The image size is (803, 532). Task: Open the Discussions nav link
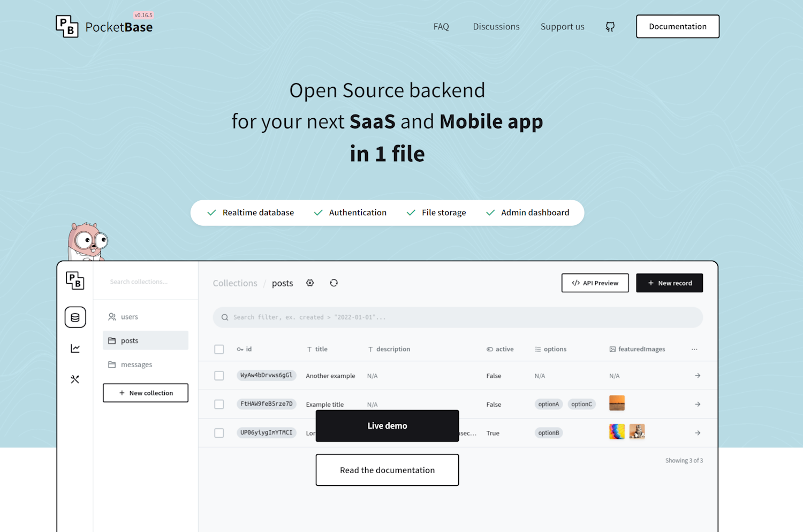[496, 27]
